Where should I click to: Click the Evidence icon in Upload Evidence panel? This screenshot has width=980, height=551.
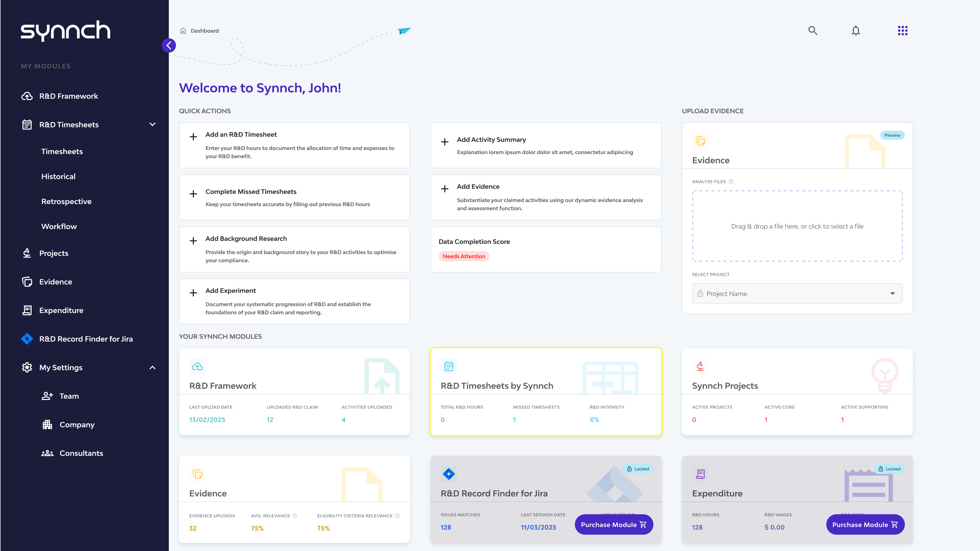tap(700, 141)
